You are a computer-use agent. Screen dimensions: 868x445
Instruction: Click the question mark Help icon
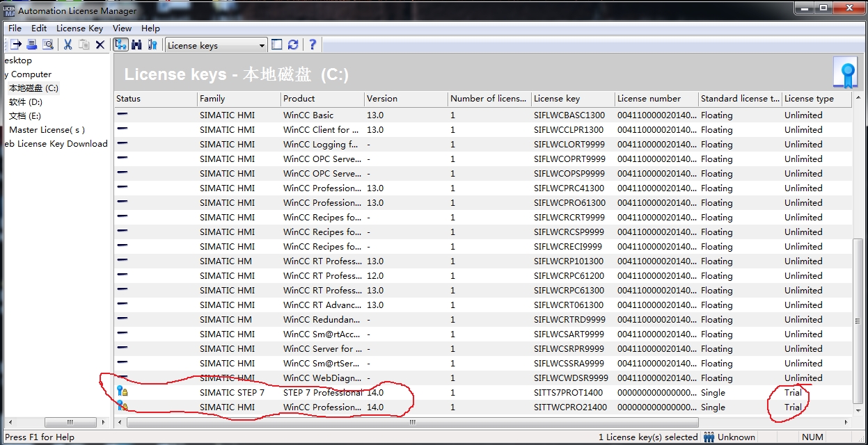pos(313,45)
